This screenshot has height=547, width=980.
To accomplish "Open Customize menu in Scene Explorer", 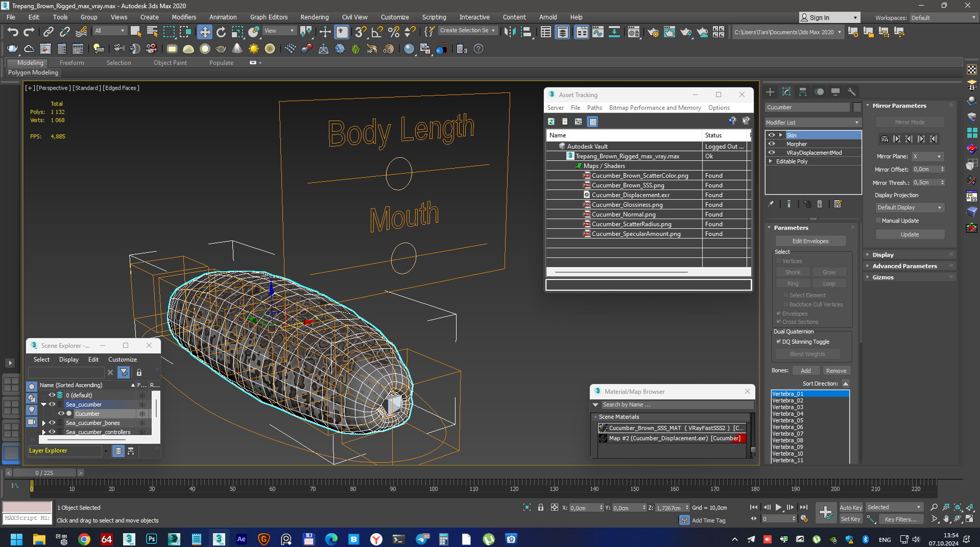I will pos(123,360).
